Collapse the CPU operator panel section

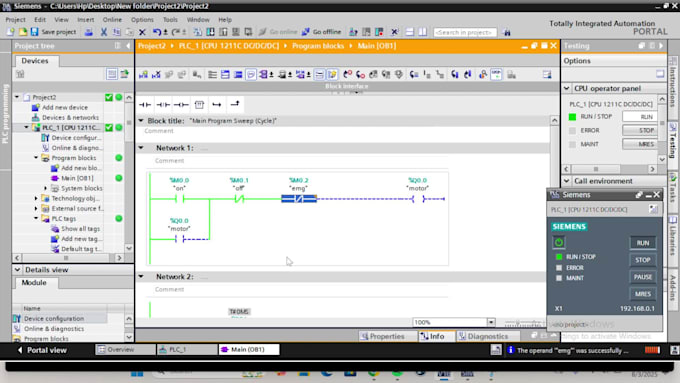coord(567,88)
